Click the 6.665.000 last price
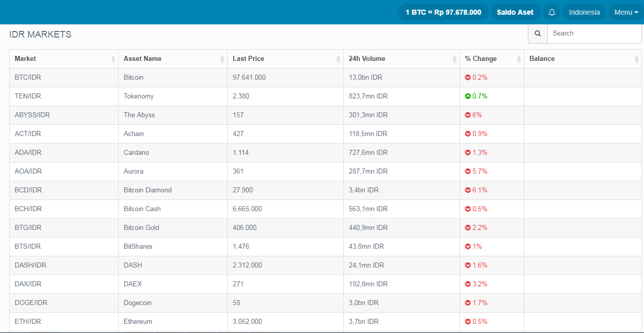This screenshot has width=644, height=333. click(x=247, y=209)
